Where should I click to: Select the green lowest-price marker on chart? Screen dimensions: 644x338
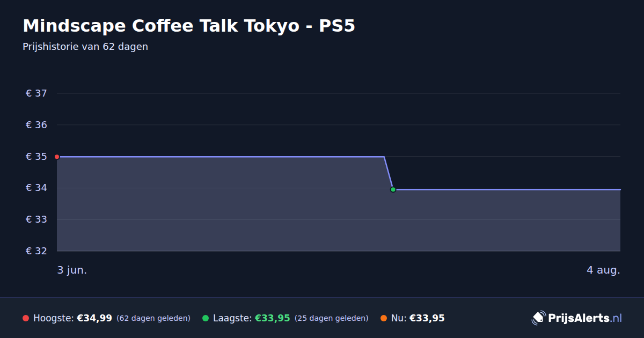393,189
